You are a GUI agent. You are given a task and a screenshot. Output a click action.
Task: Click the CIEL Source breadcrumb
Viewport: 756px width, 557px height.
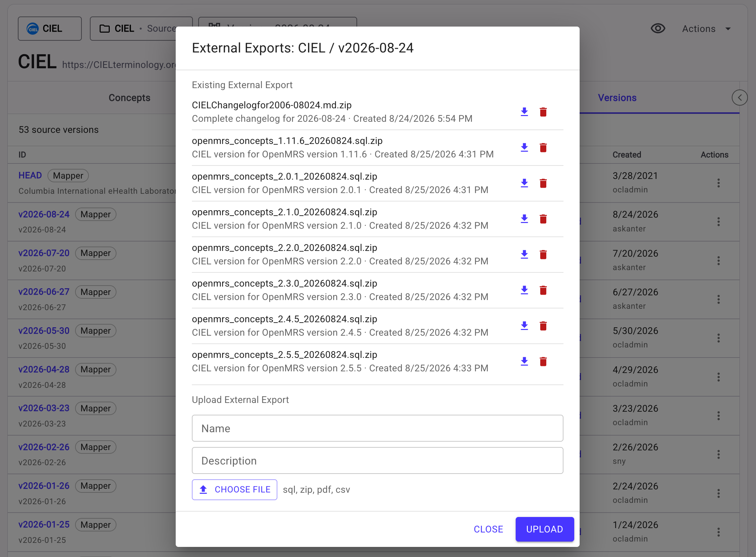tap(141, 29)
